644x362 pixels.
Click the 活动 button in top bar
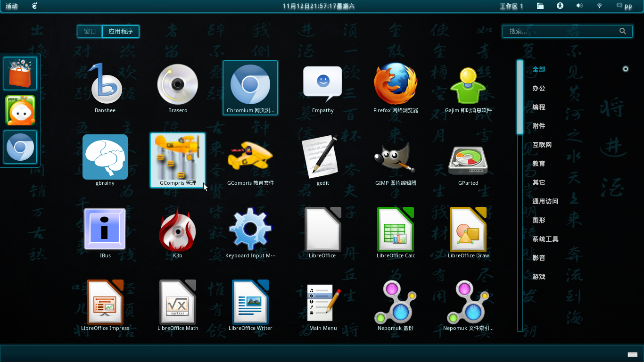pos(12,6)
